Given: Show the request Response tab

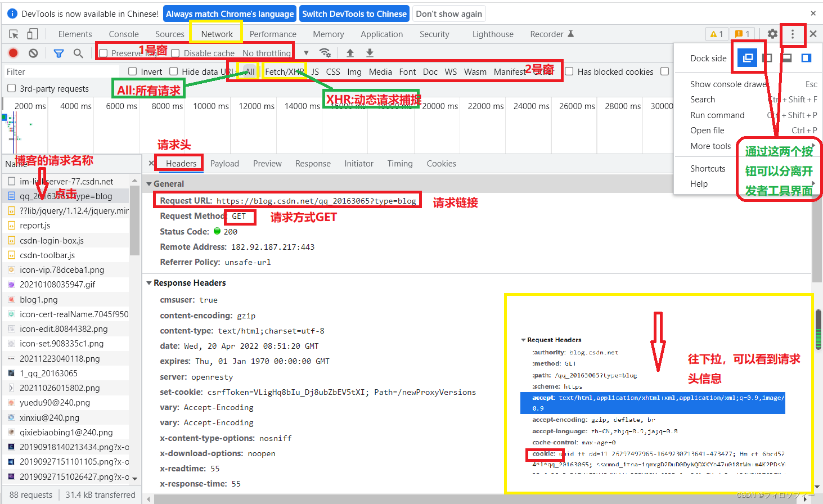Looking at the screenshot, I should point(313,164).
